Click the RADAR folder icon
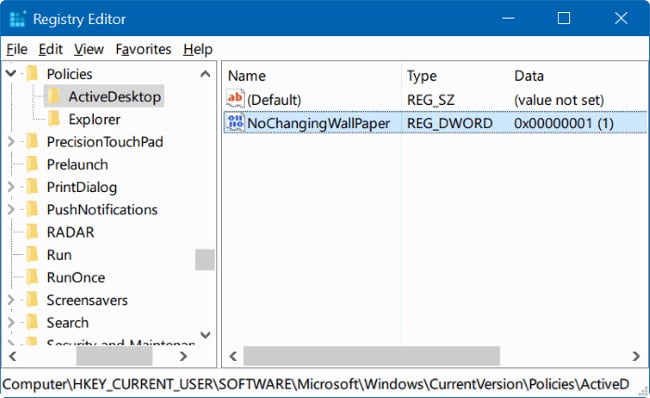Viewport: 650px width, 398px height. [x=32, y=232]
